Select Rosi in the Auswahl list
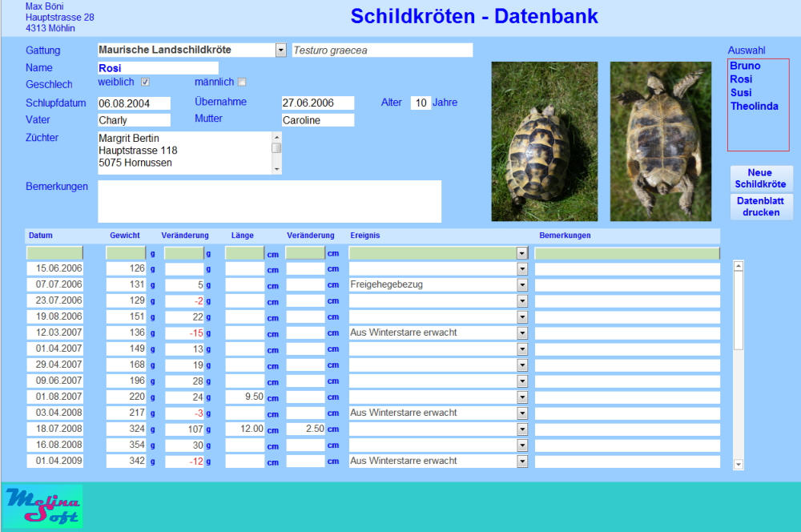Image resolution: width=801 pixels, height=532 pixels. [741, 79]
